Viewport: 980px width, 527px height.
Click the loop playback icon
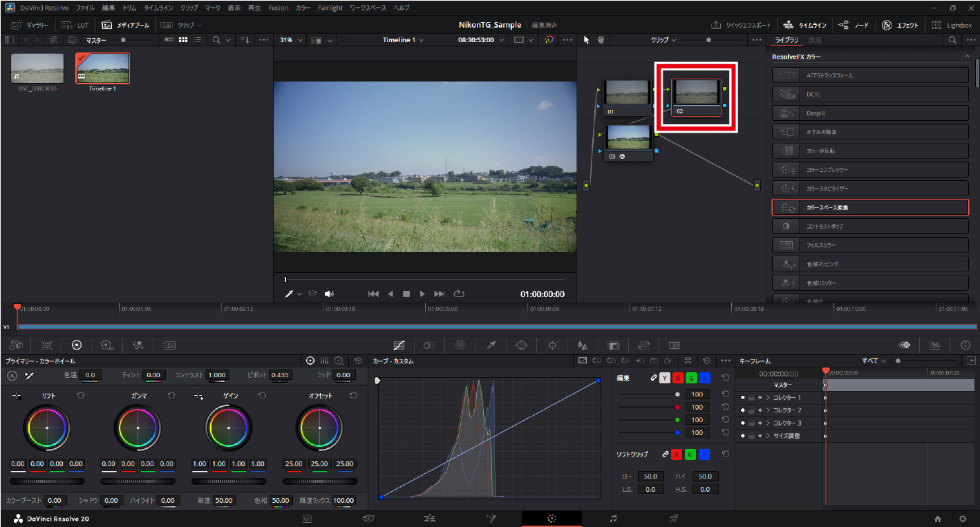[x=459, y=294]
